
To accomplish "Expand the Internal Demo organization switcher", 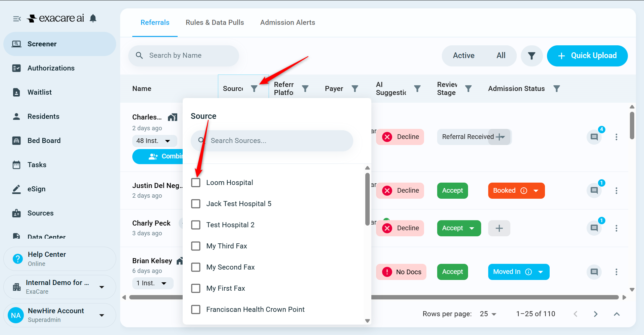I will [x=102, y=287].
